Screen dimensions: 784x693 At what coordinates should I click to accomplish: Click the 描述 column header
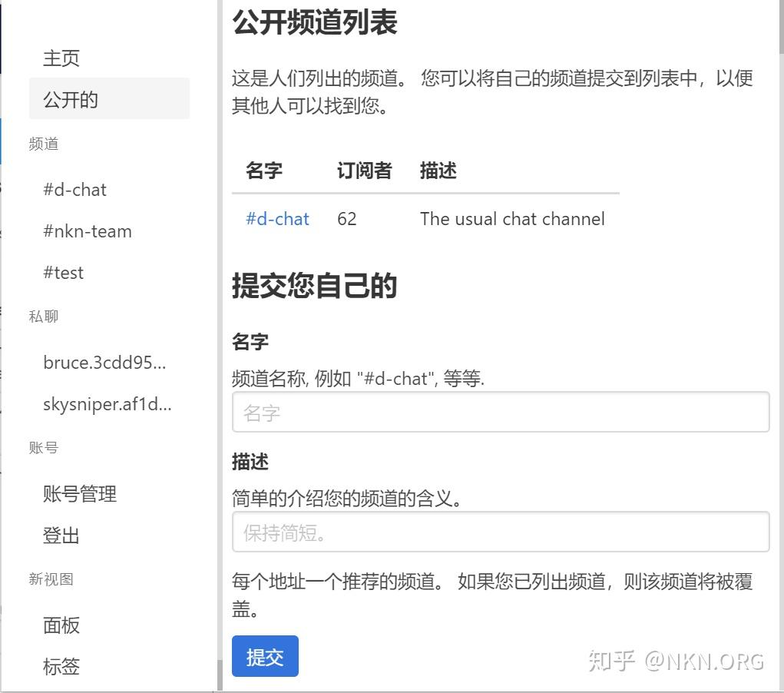(x=438, y=171)
